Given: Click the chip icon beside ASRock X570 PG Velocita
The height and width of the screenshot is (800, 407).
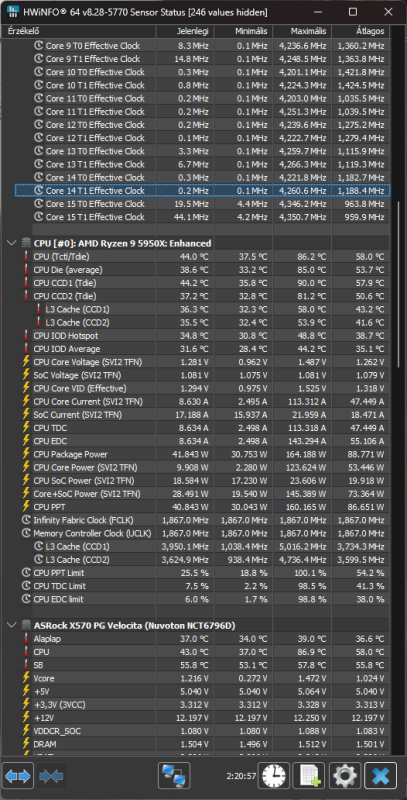Looking at the screenshot, I should click(27, 625).
